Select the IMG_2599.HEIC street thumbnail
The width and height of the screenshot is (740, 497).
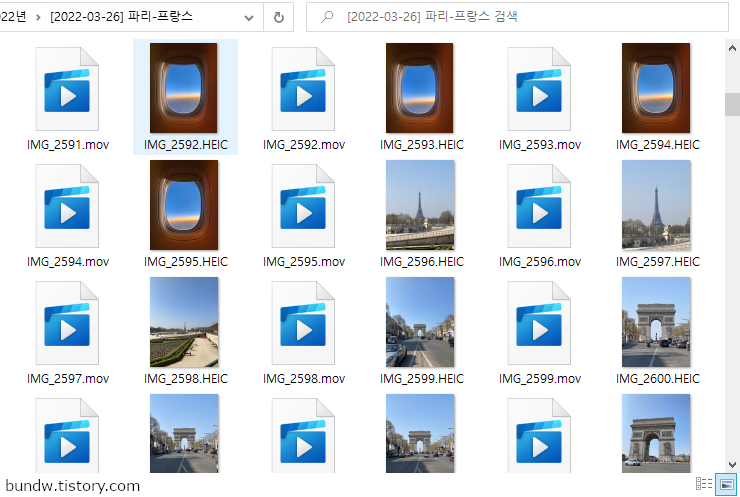coord(420,322)
